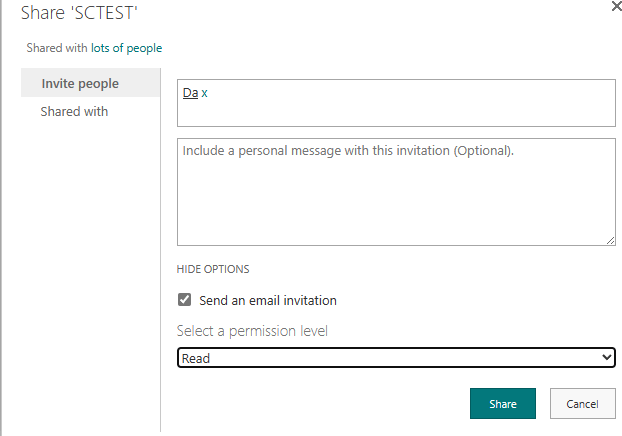Click the 'Include a personal message' placeholder text
The image size is (622, 436).
click(348, 151)
